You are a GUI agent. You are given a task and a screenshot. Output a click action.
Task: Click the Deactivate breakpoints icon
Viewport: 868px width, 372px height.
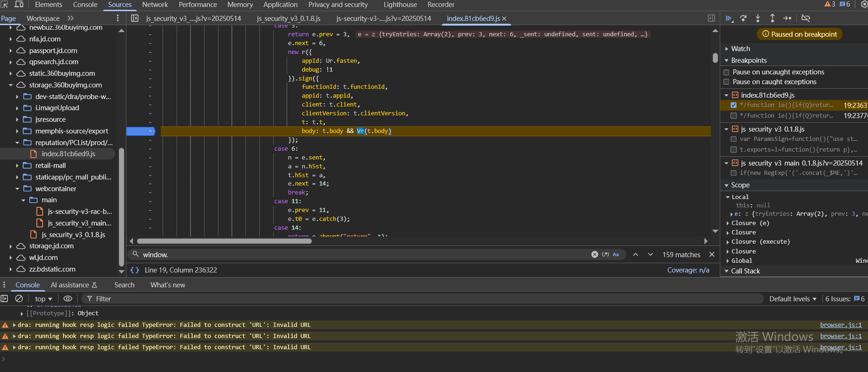(x=806, y=18)
